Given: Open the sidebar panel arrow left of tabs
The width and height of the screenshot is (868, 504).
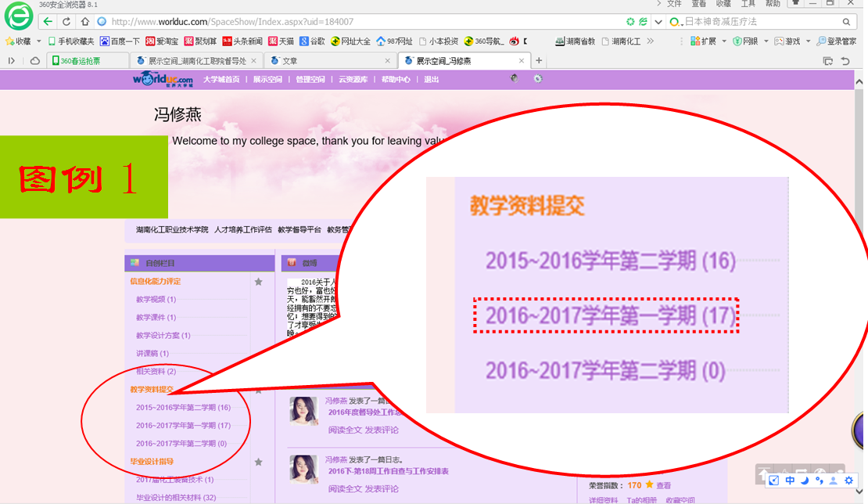Looking at the screenshot, I should tap(11, 60).
